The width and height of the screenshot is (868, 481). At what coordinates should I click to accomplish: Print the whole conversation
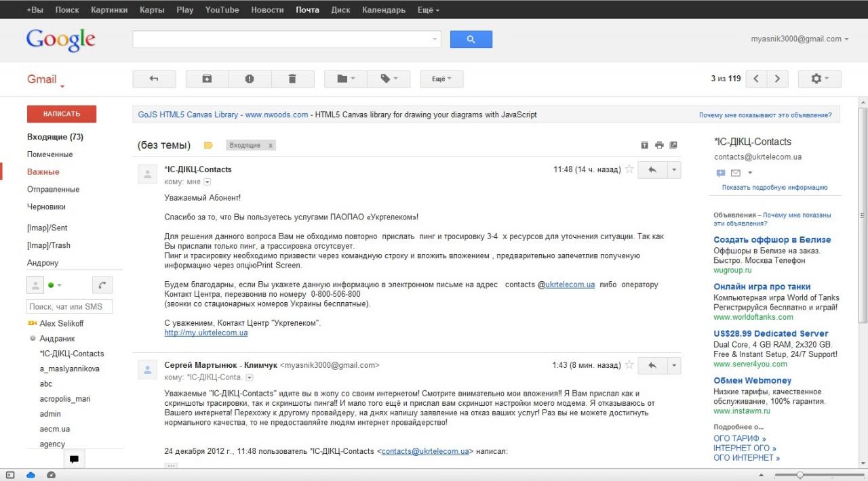[659, 145]
